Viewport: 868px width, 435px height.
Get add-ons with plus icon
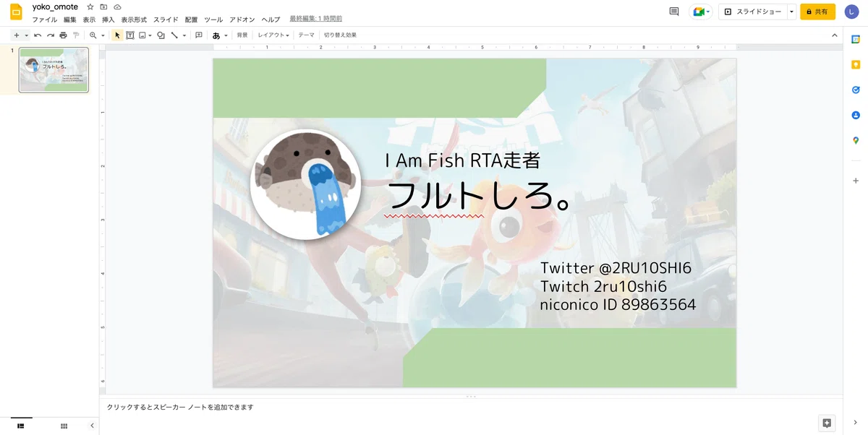click(x=856, y=181)
